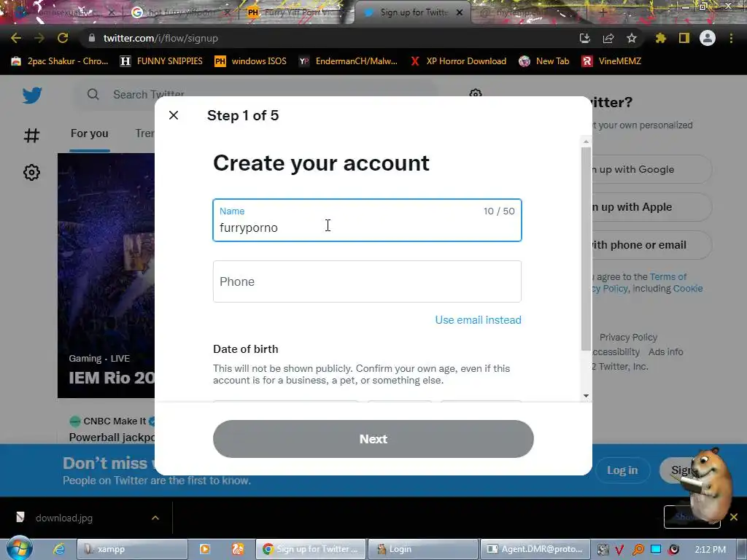Expand the download.jpg options chevron
The width and height of the screenshot is (747, 560).
(155, 518)
